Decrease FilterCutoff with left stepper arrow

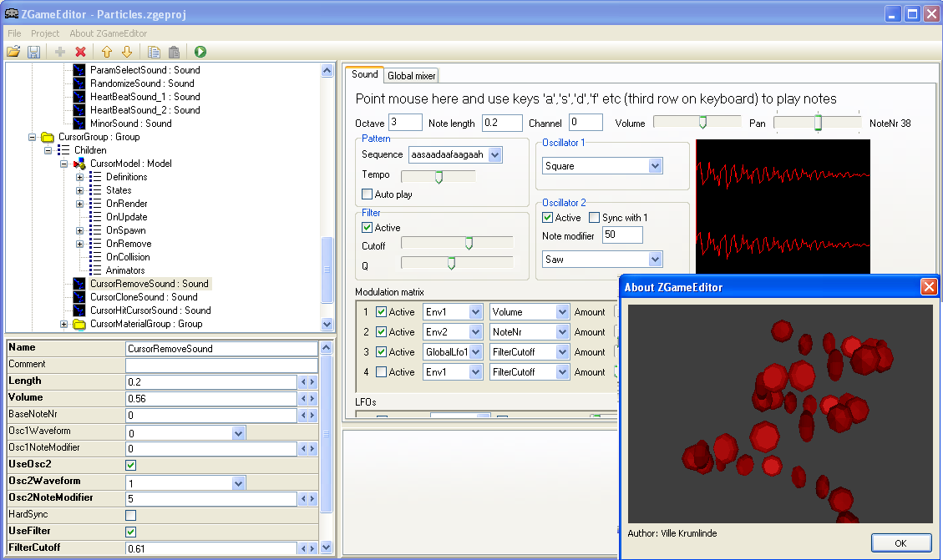304,548
